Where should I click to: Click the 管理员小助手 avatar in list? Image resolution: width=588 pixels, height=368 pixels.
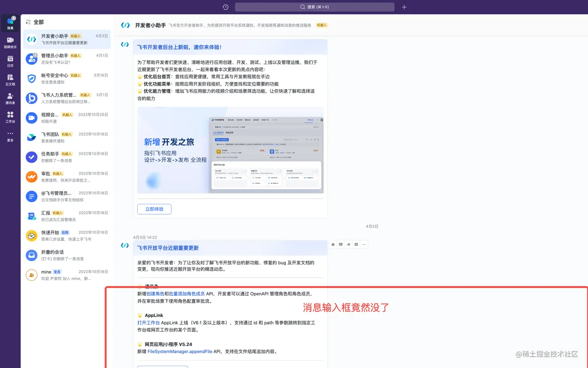click(31, 59)
